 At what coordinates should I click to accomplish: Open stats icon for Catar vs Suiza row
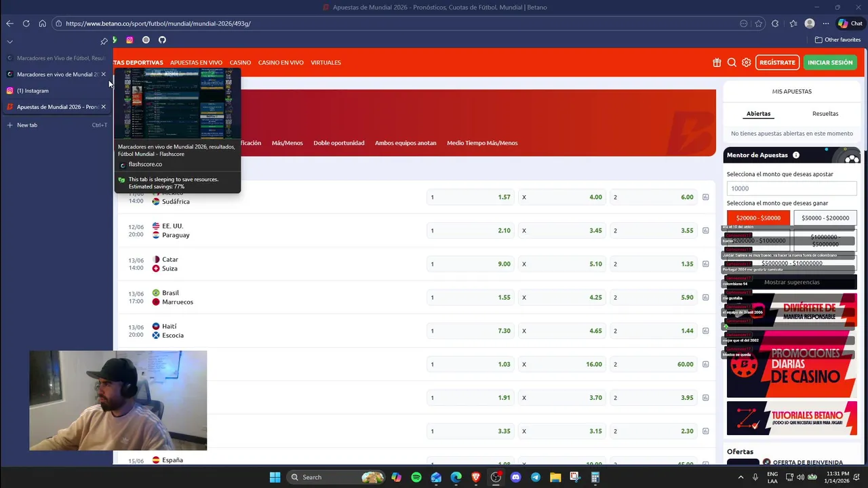pos(705,264)
